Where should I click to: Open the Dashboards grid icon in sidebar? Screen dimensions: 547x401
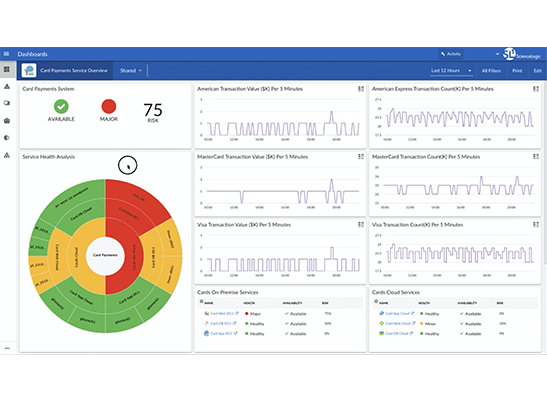pos(7,69)
